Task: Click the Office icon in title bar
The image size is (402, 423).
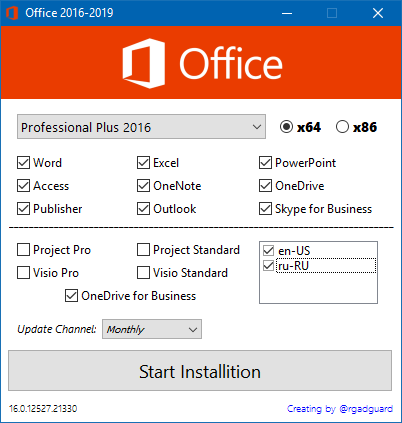Action: pos(12,13)
